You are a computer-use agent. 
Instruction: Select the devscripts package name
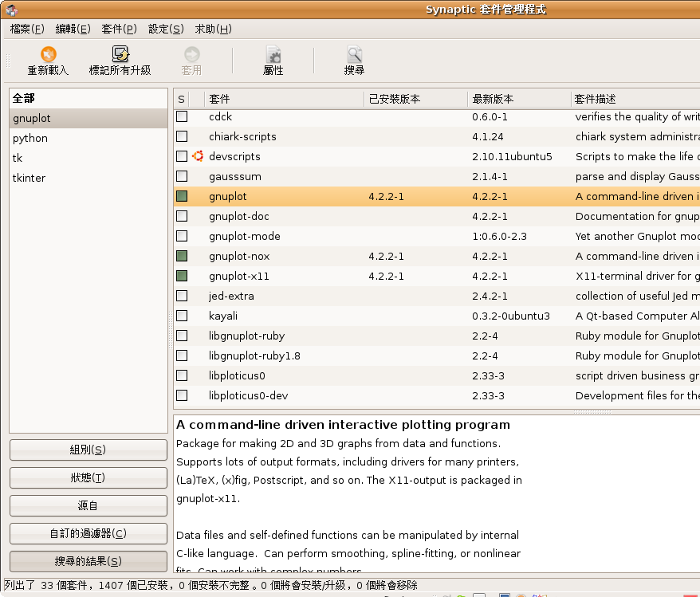[235, 156]
